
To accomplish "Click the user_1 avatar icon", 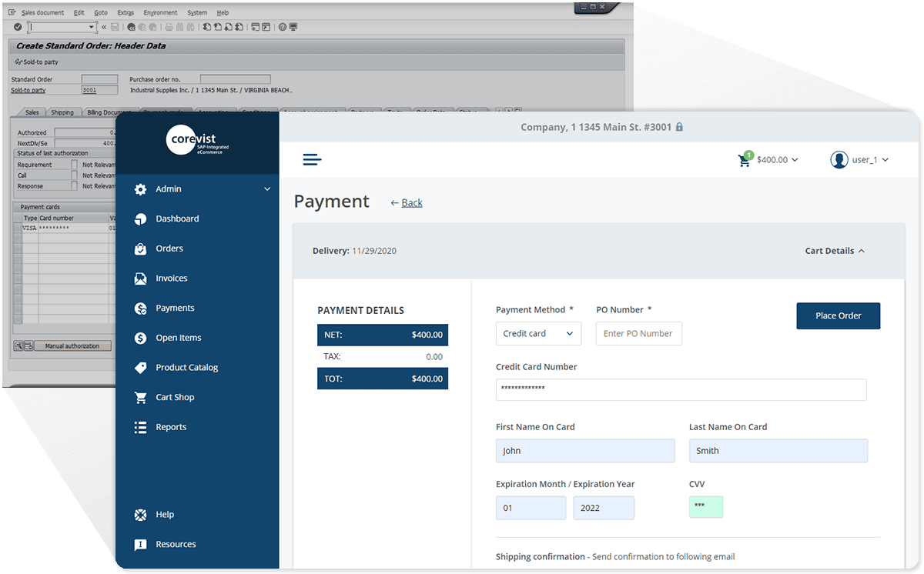I will [x=839, y=159].
